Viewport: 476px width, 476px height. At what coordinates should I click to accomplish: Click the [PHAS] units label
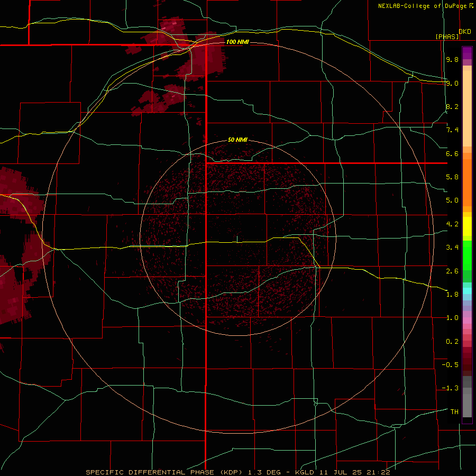pyautogui.click(x=447, y=36)
